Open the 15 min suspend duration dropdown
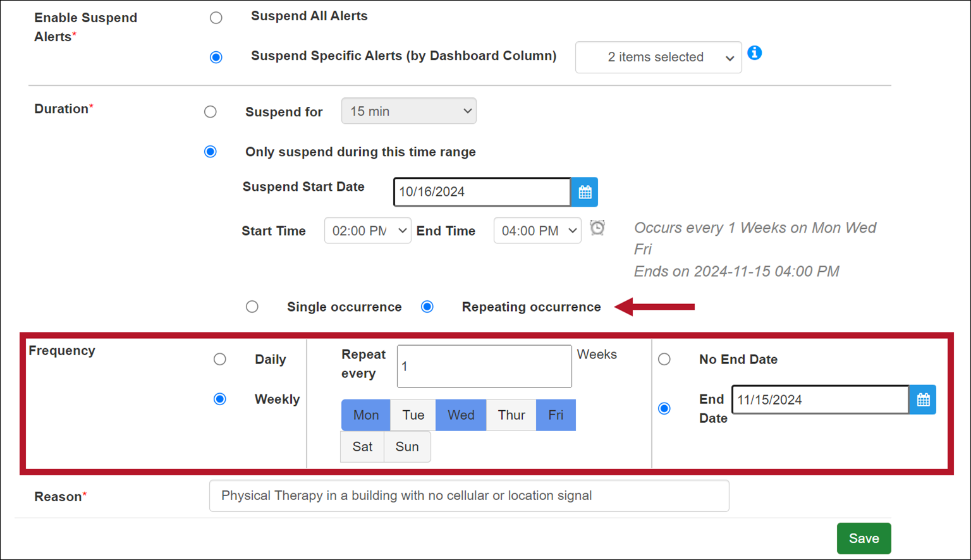This screenshot has height=560, width=971. pos(408,111)
